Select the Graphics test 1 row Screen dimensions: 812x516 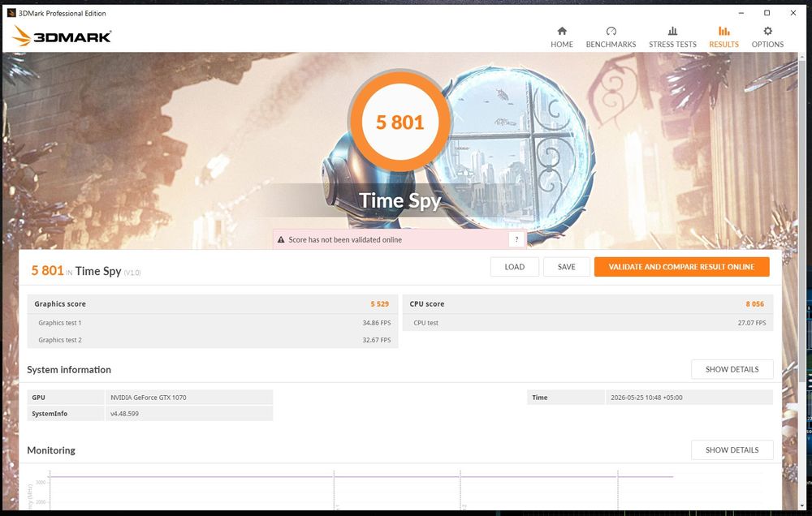tap(213, 323)
